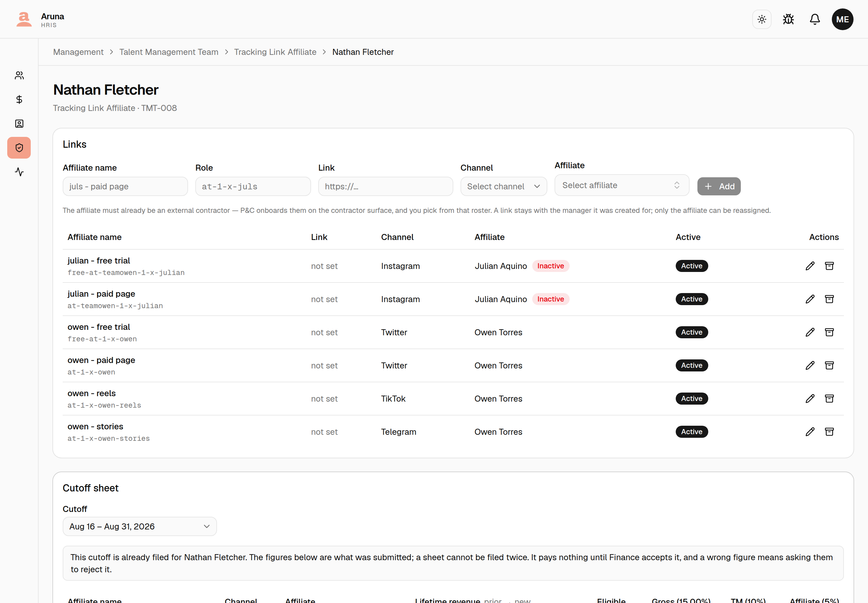Edit the owen - free trial link
868x603 pixels.
810,333
